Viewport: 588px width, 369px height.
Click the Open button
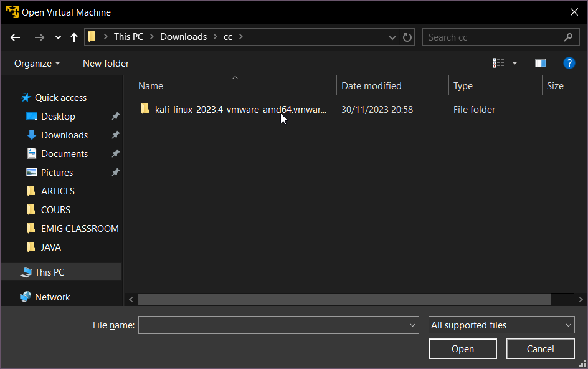pos(463,348)
